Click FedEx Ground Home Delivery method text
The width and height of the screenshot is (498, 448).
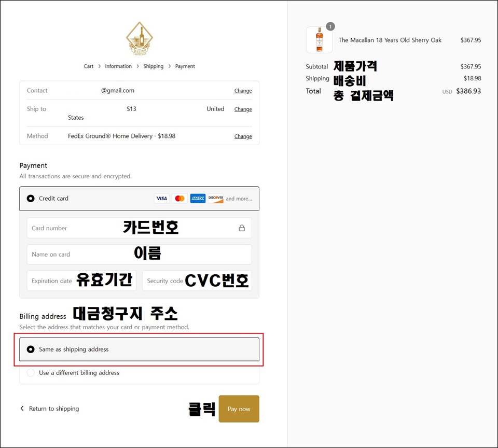pos(121,136)
